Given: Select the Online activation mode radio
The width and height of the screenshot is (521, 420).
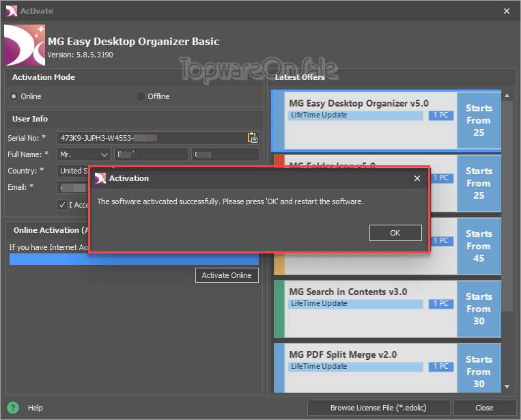Looking at the screenshot, I should coord(14,96).
